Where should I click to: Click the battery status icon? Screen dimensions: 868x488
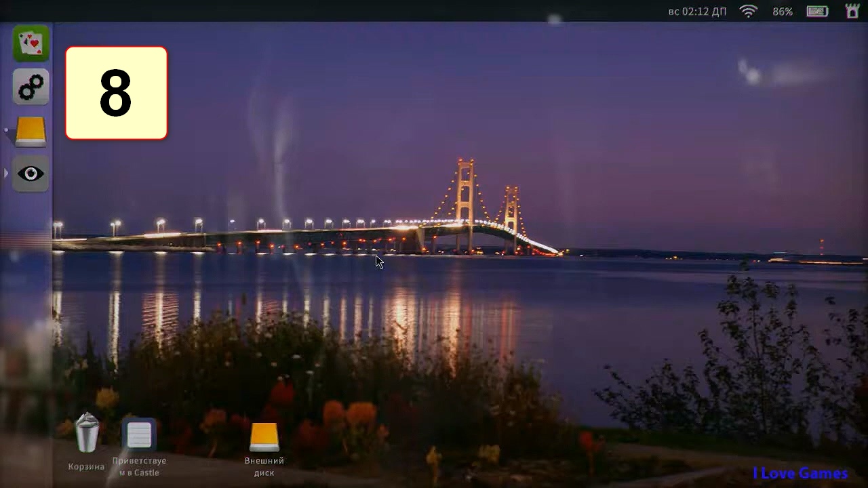pos(817,11)
